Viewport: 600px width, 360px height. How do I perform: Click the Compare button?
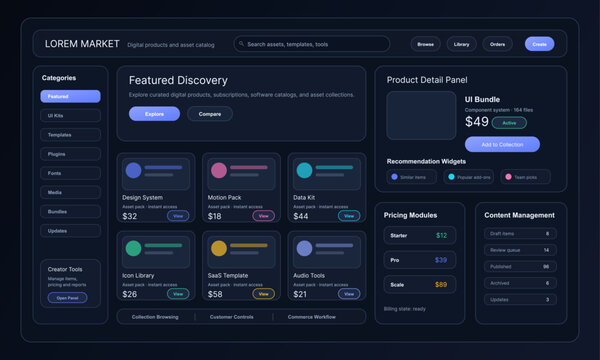click(210, 114)
